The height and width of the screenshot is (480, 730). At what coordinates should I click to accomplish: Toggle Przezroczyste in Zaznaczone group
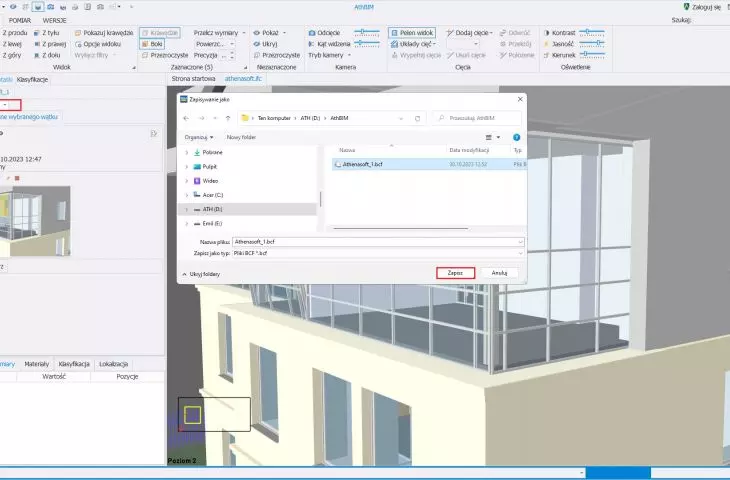(165, 55)
